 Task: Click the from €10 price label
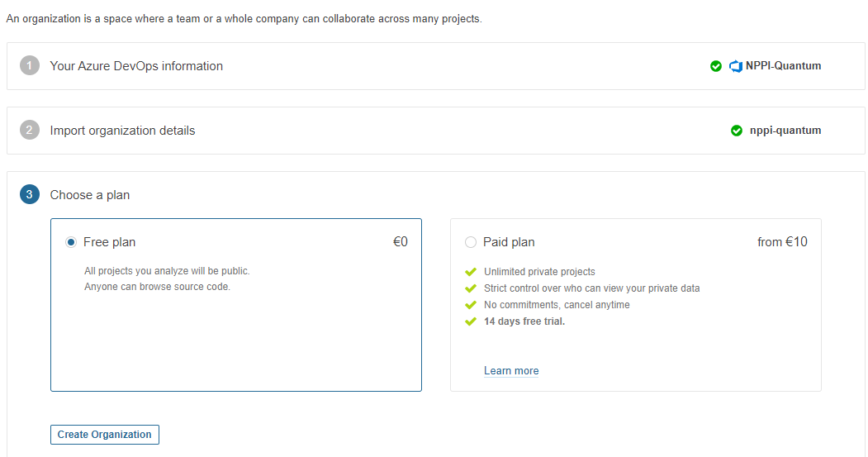pyautogui.click(x=782, y=242)
